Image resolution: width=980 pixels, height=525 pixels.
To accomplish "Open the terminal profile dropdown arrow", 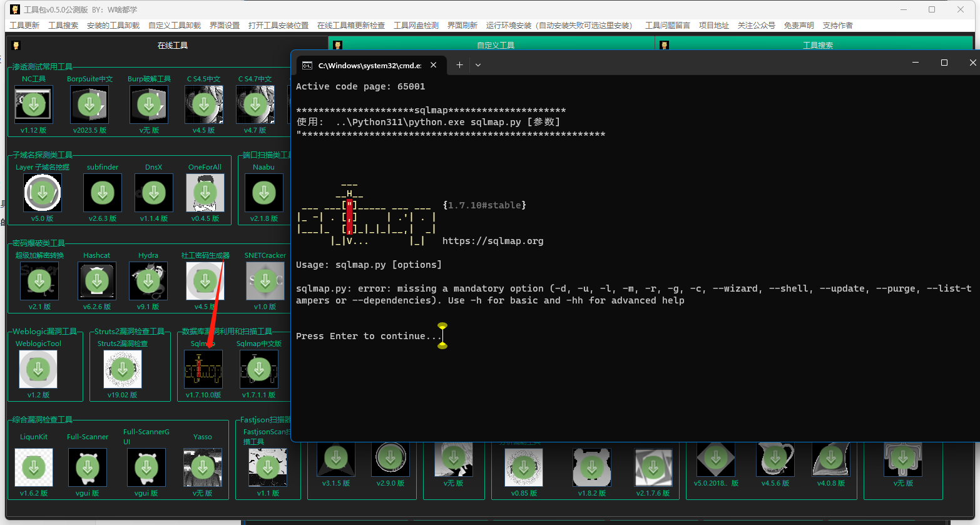I will point(478,65).
